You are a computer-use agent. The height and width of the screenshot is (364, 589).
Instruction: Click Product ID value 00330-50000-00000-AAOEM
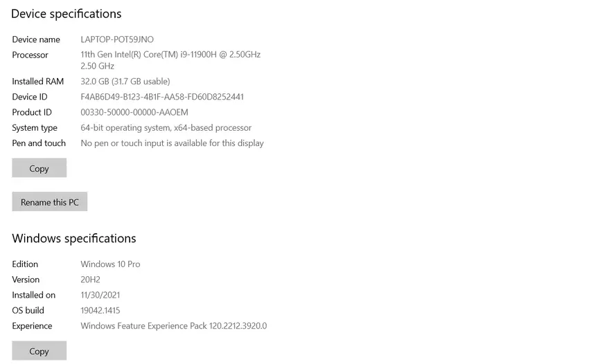tap(134, 112)
